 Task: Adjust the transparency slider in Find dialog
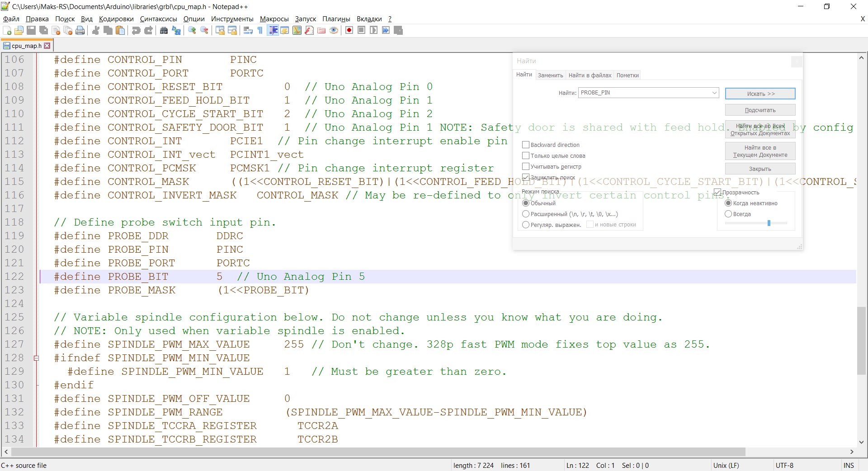tap(769, 223)
